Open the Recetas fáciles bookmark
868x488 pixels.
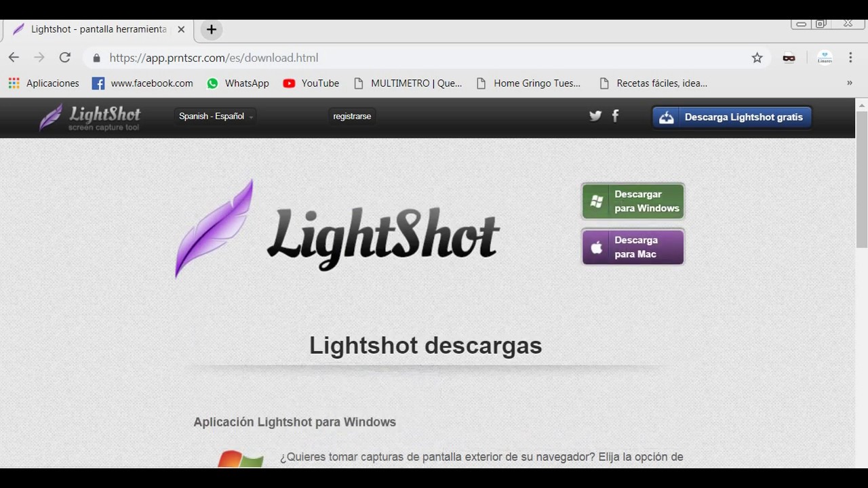coord(654,83)
